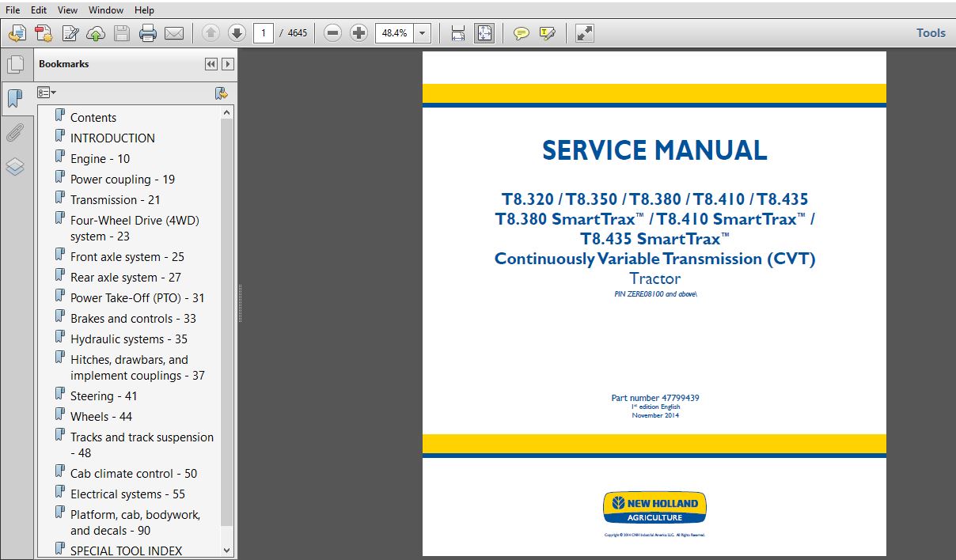Select Hydraulic systems - 35 bookmark

128,339
